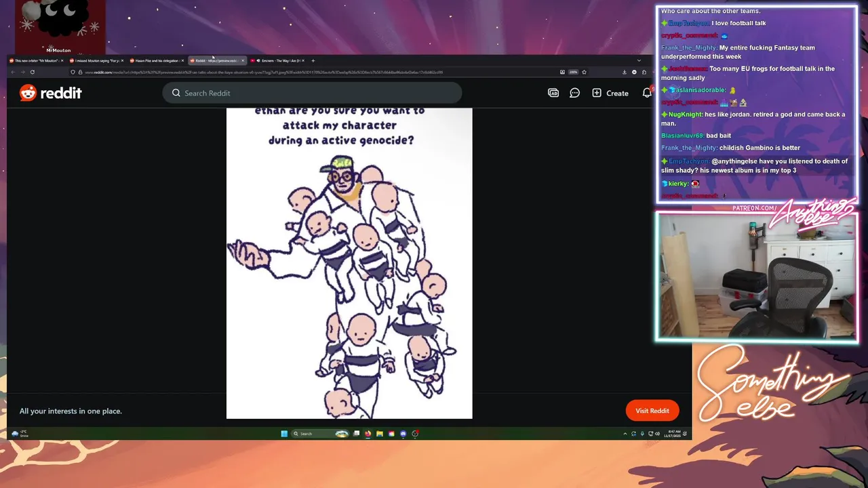Click the meme image thumbnail
The height and width of the screenshot is (488, 868).
[349, 263]
